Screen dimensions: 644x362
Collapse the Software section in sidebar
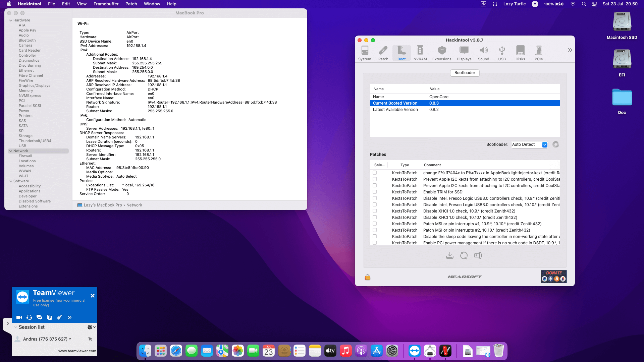10,181
